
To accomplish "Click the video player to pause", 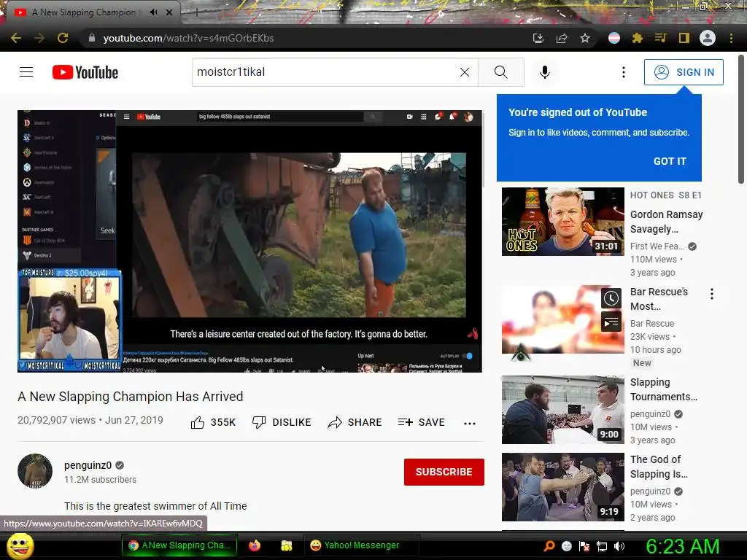I will pos(249,241).
